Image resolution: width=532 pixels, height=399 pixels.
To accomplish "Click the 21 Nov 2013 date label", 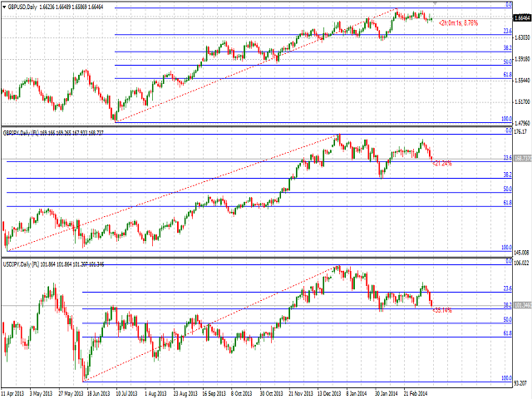I will click(x=301, y=393).
